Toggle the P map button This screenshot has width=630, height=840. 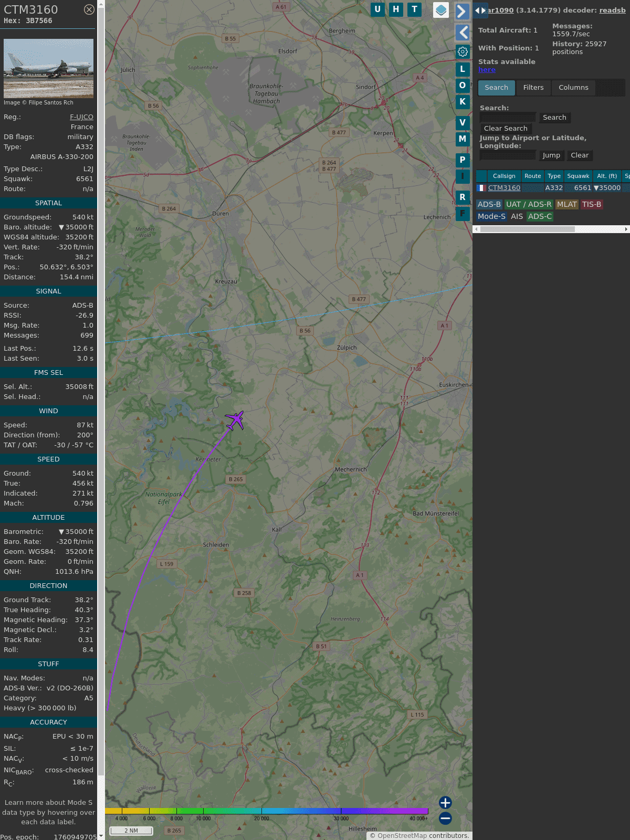[x=463, y=160]
